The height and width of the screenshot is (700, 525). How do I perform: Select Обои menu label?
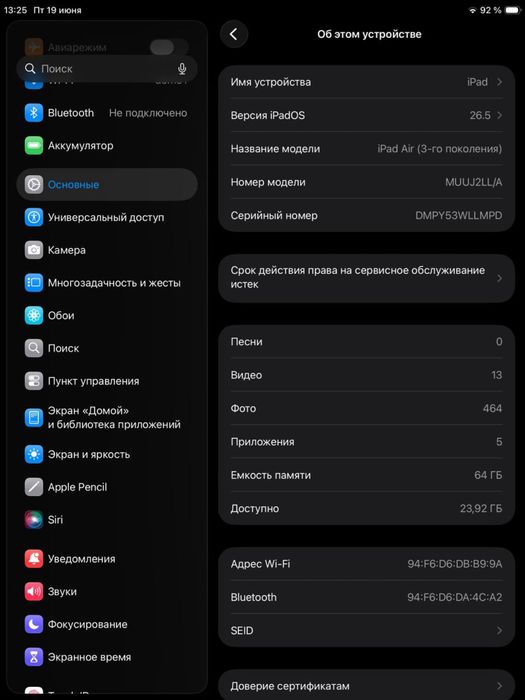click(x=61, y=316)
